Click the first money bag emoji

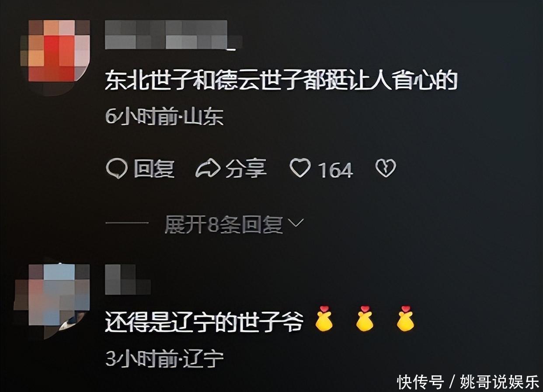(x=324, y=319)
